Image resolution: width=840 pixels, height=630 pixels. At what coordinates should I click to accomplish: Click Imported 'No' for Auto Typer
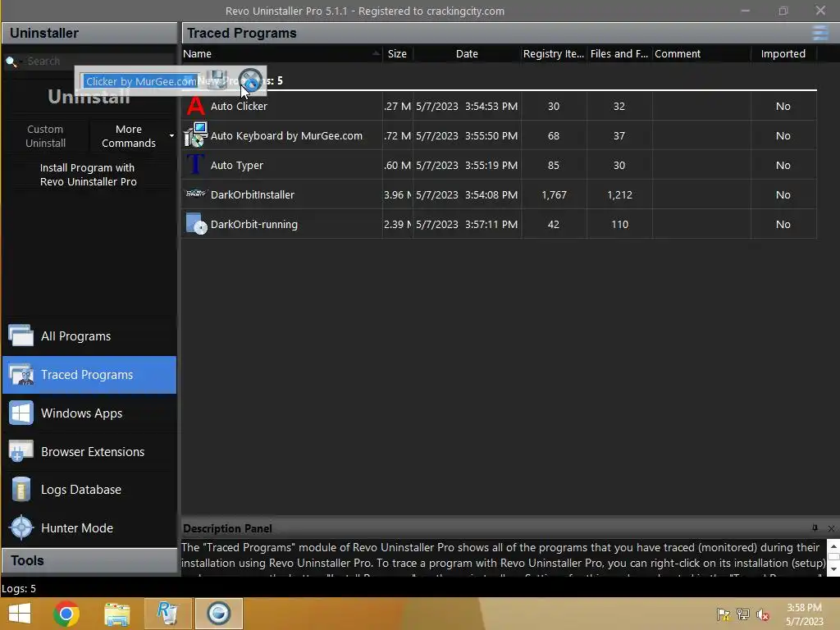[783, 165]
